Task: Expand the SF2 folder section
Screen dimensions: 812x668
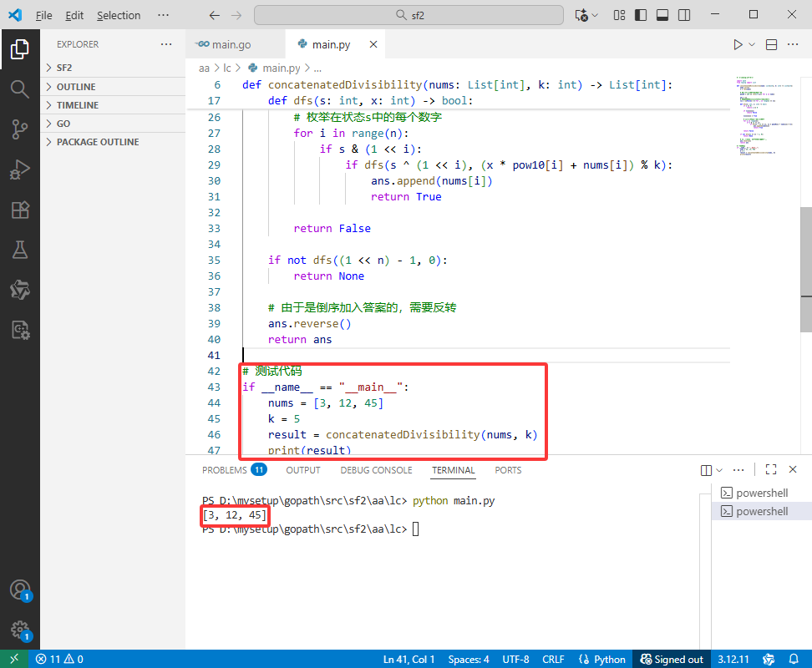Action: [113, 68]
